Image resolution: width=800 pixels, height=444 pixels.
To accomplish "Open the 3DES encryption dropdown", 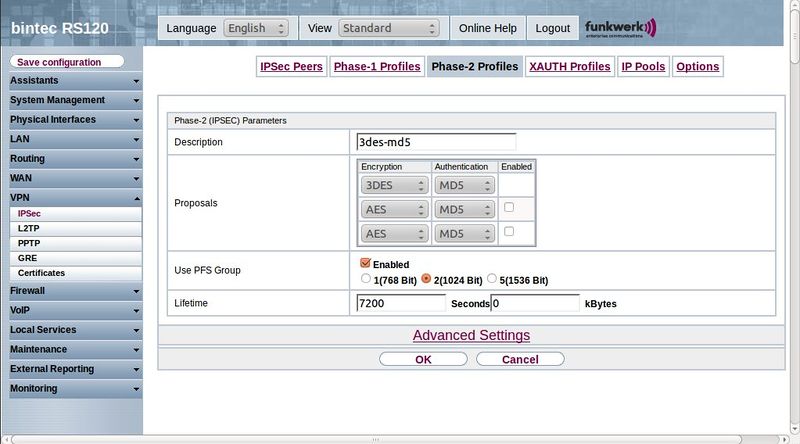I will coord(394,185).
